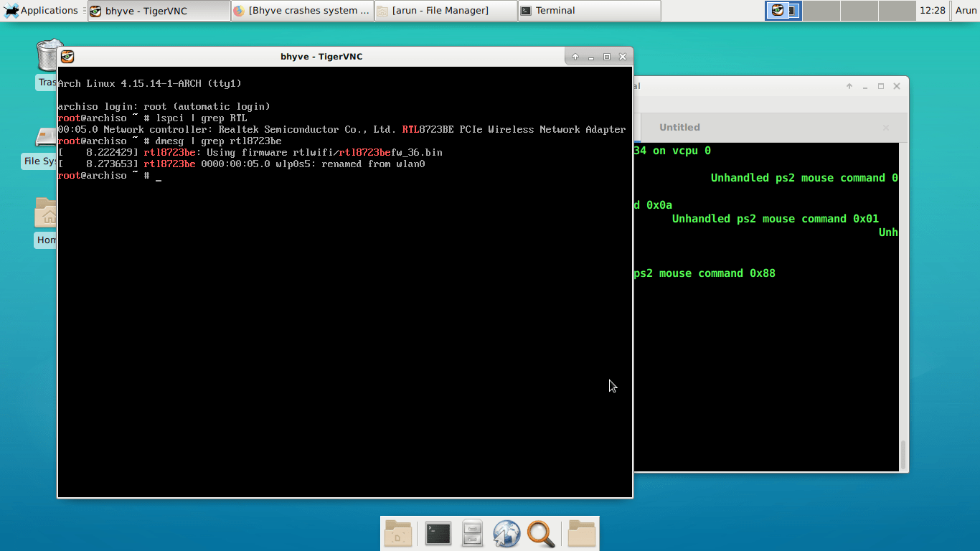Switch to the Untitled terminal tab
The width and height of the screenshot is (980, 551).
679,127
